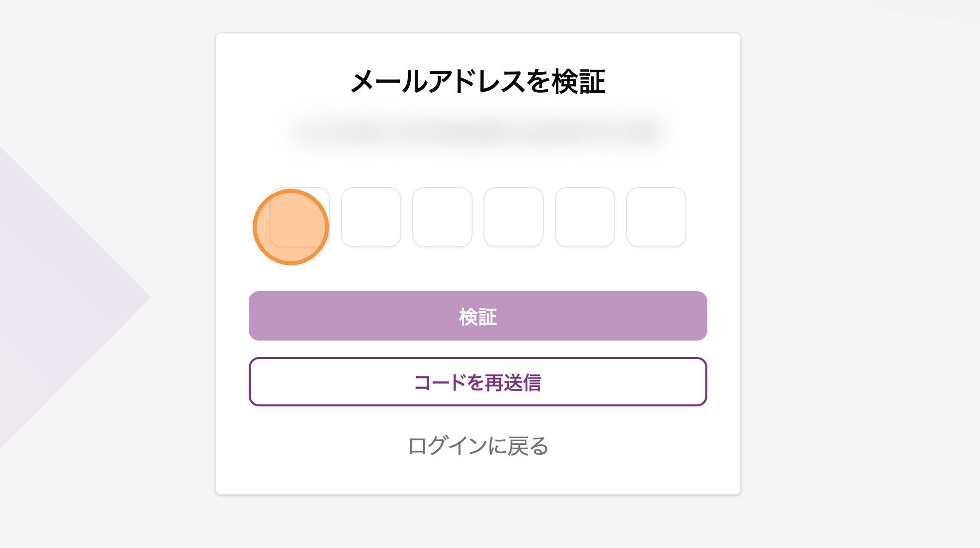
Task: Click the blurred email address text
Action: (x=478, y=132)
